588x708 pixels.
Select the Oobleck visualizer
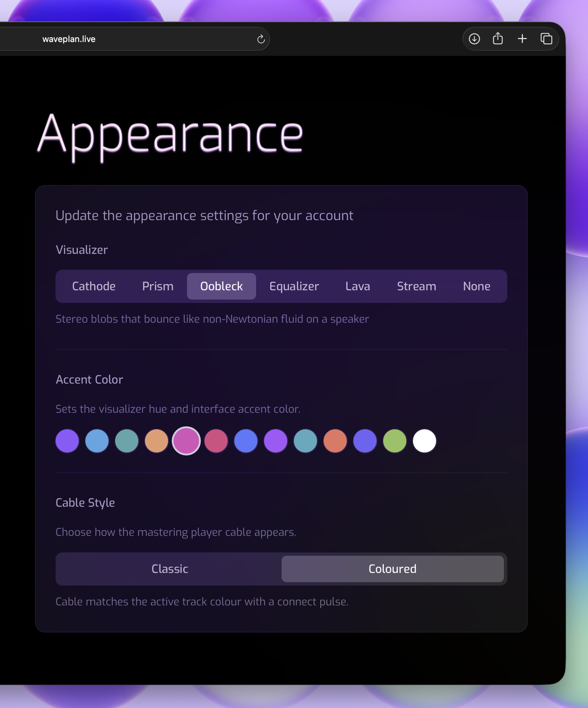point(221,286)
